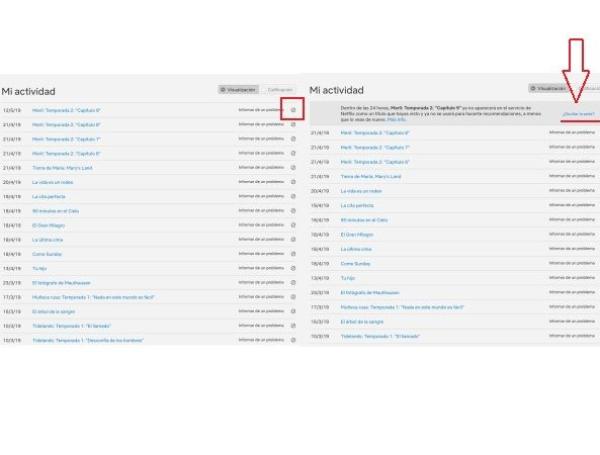The width and height of the screenshot is (600, 455).
Task: Open Más info link in removal notice
Action: (x=396, y=119)
